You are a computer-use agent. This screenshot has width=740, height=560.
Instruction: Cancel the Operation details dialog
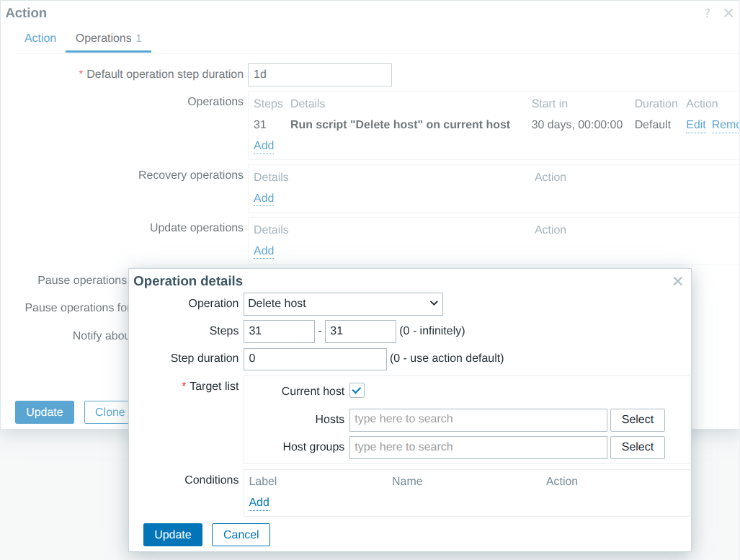241,534
